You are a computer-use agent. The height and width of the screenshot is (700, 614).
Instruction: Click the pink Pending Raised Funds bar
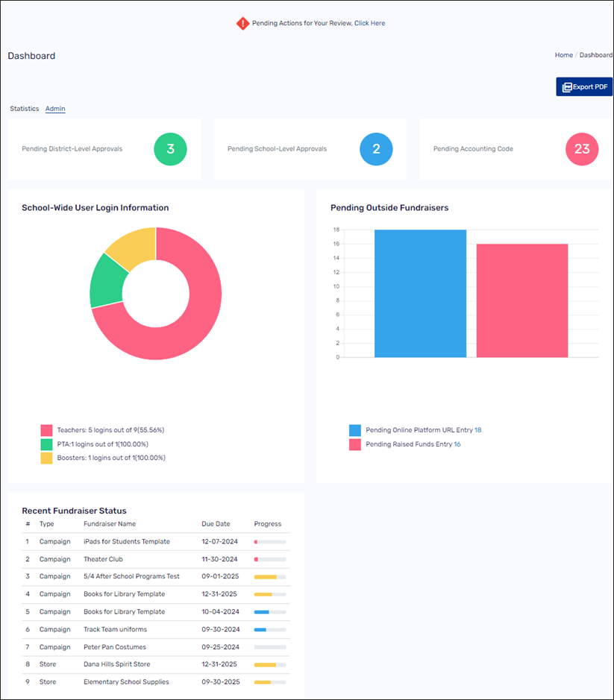522,300
